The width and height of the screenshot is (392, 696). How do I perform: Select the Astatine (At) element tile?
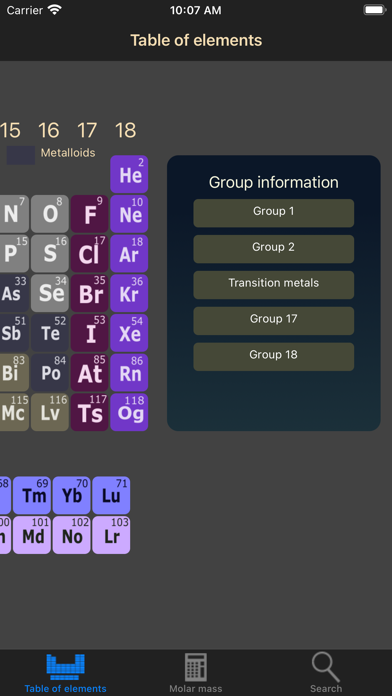click(x=89, y=372)
